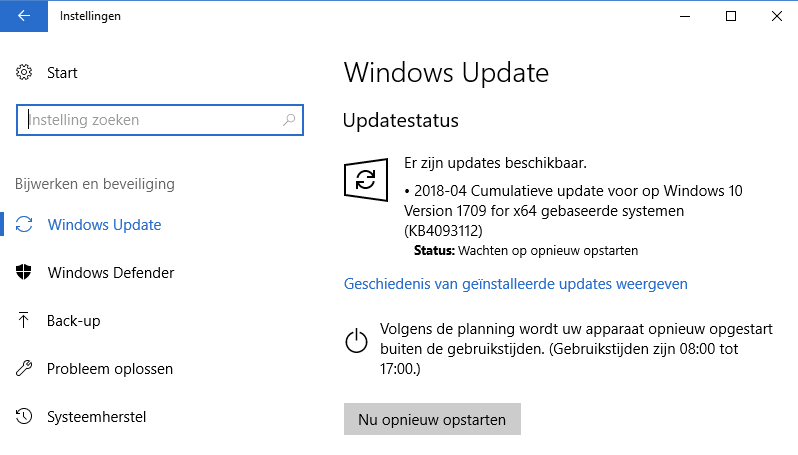Go to the Back-up section
Image resolution: width=798 pixels, height=455 pixels.
click(74, 321)
